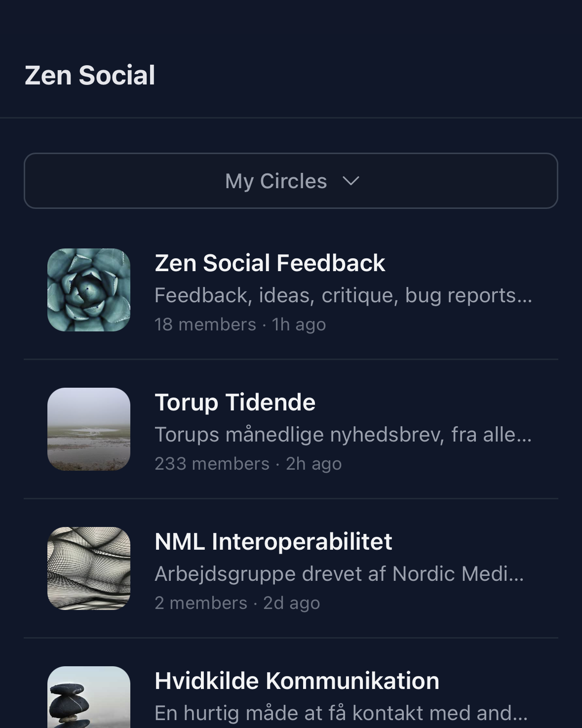
Task: Open the Hvidkilde Kommunikation circle name
Action: click(297, 681)
